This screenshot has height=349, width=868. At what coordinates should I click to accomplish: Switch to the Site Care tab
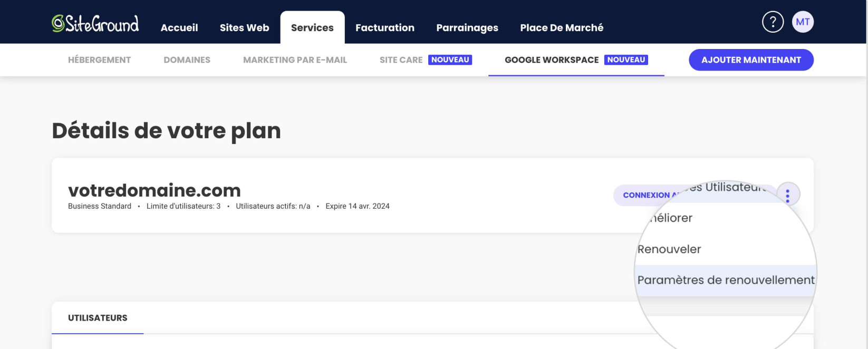(426, 60)
